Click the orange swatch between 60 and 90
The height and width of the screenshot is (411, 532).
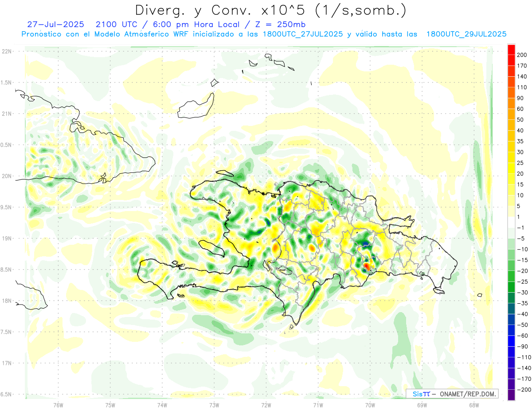click(511, 103)
